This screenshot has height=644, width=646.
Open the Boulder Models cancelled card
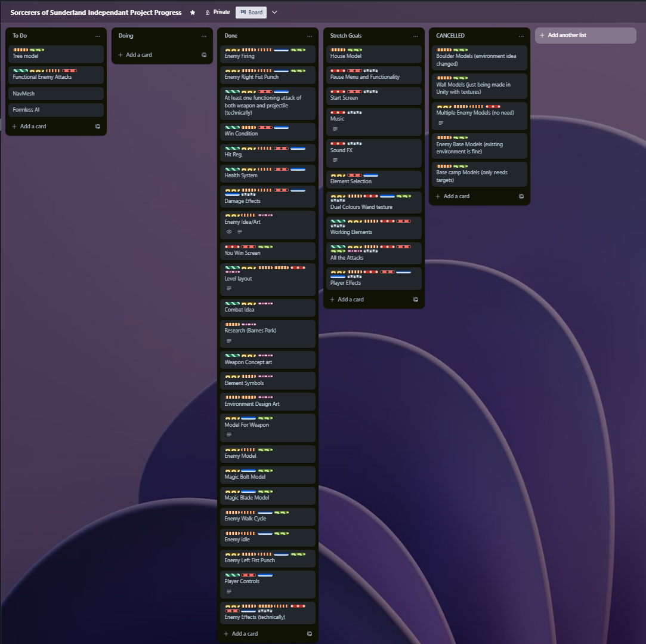point(480,58)
